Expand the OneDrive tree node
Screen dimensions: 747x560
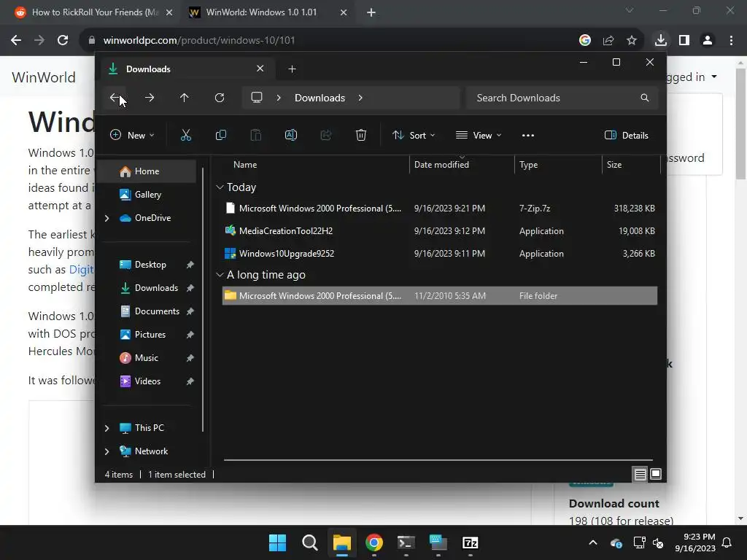pos(107,218)
